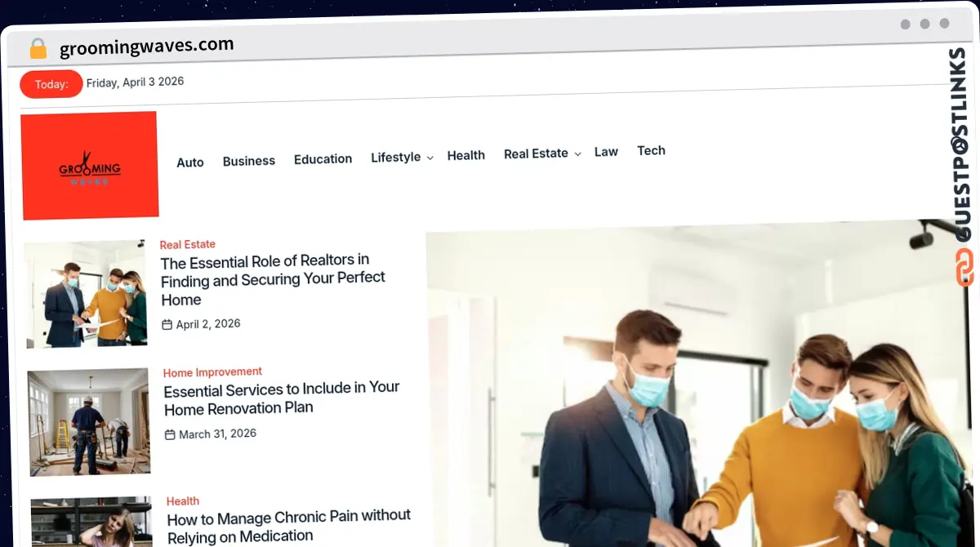Select Real Estate in the navigation bar

[536, 153]
